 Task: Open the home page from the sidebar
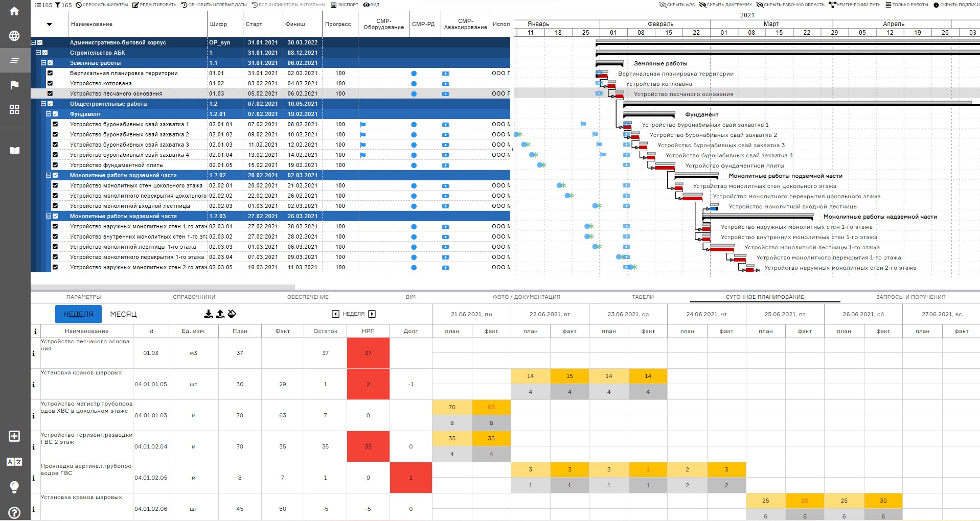pos(14,11)
